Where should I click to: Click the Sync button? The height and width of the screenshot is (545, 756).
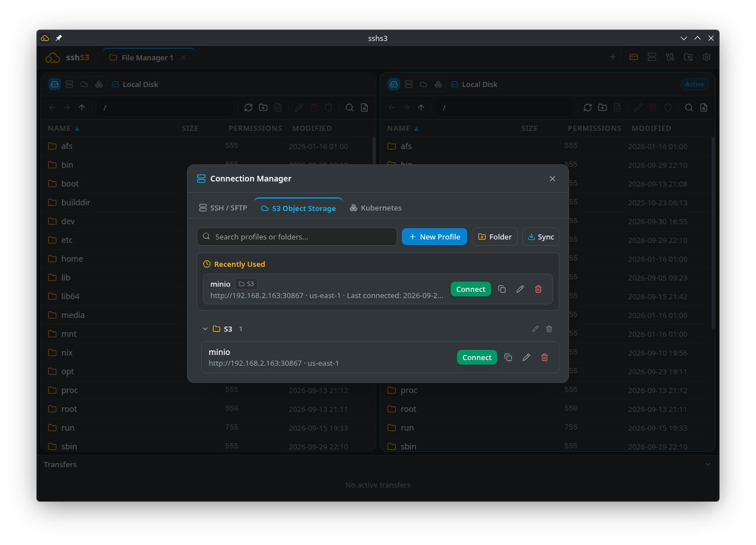[x=541, y=237]
